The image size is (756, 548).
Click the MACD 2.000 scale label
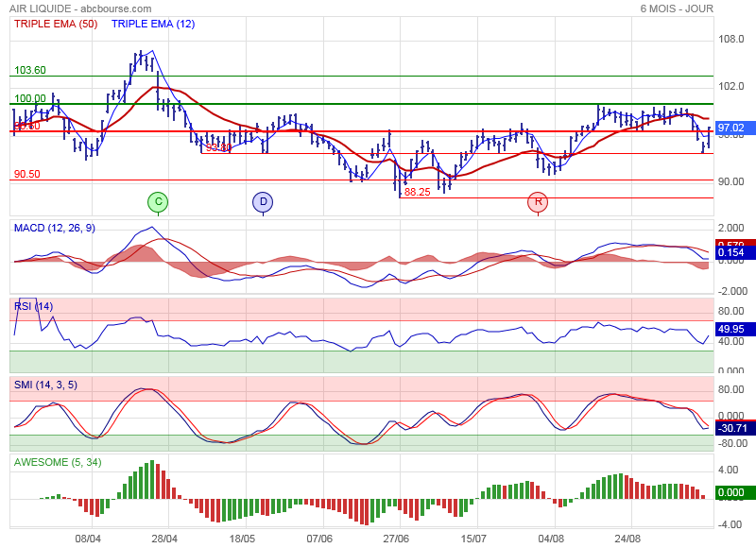tap(730, 228)
